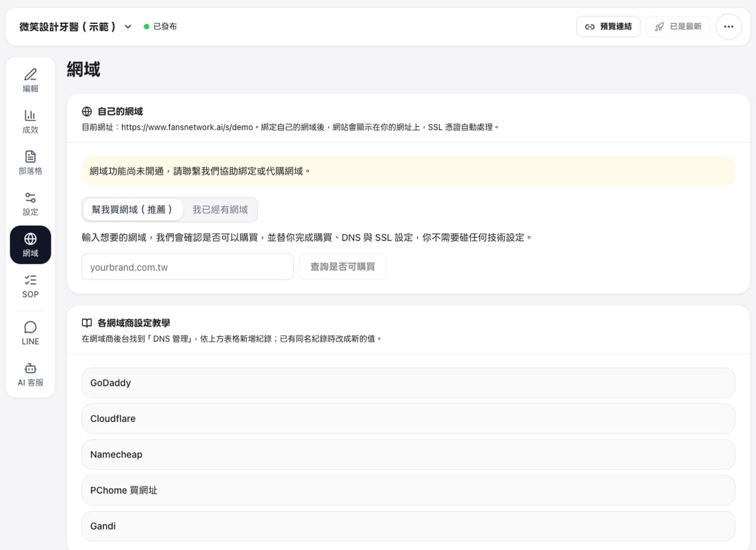Screen dimensions: 756x550
Task: Click the link icon in 預覽連結 button
Action: pos(590,27)
